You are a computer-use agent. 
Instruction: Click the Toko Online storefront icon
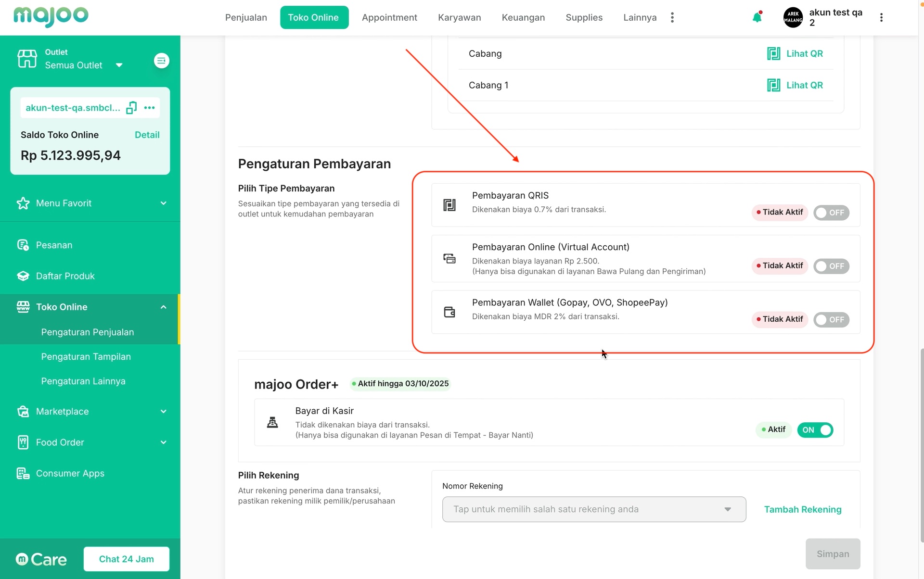23,307
